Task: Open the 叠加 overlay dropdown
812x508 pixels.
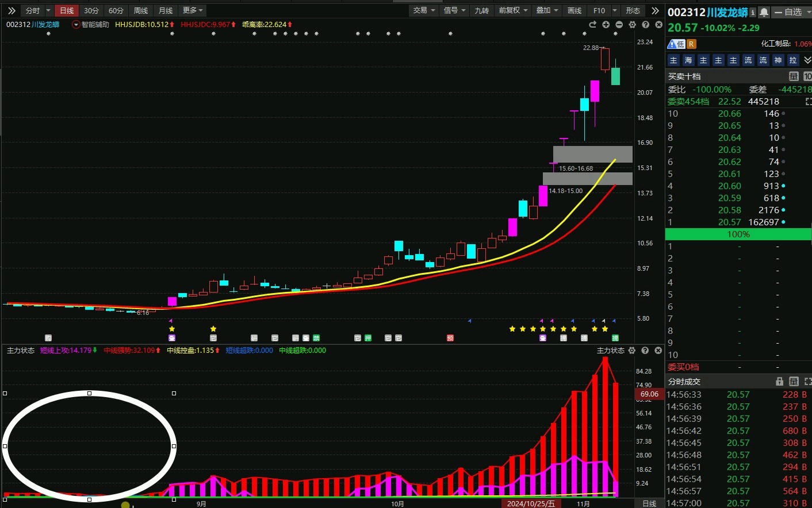Action: click(547, 10)
